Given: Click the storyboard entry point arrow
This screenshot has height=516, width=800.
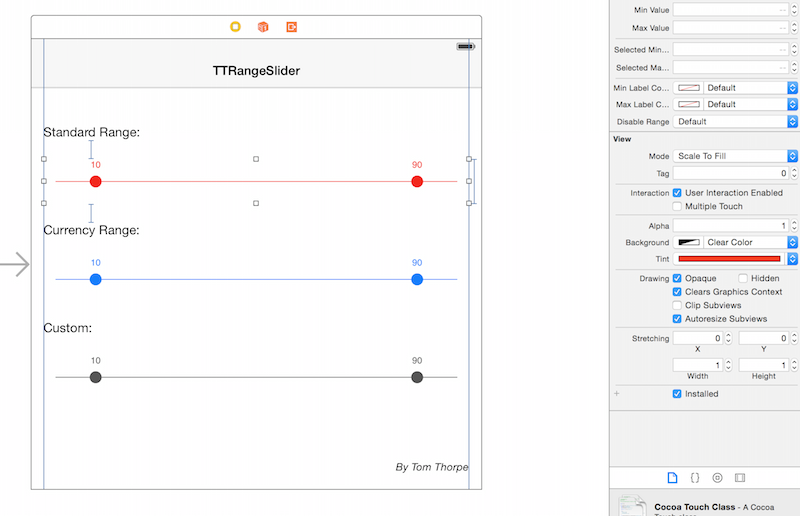Looking at the screenshot, I should coord(15,264).
